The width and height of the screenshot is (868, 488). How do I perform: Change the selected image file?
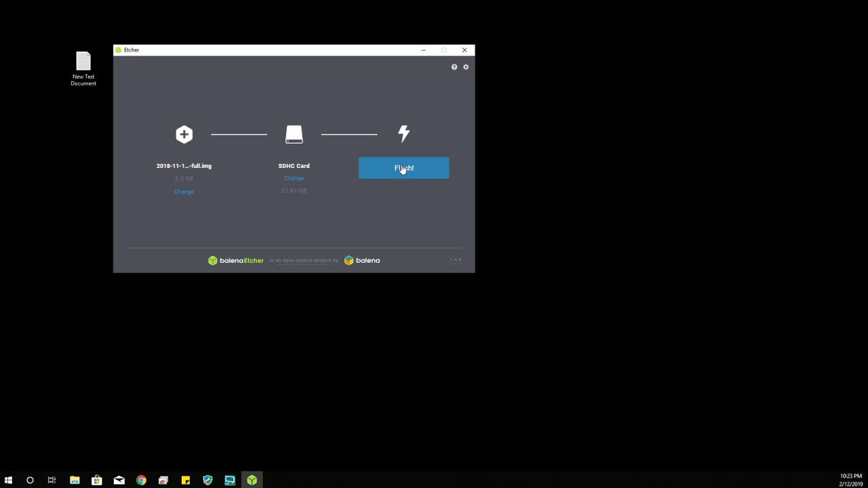[184, 192]
